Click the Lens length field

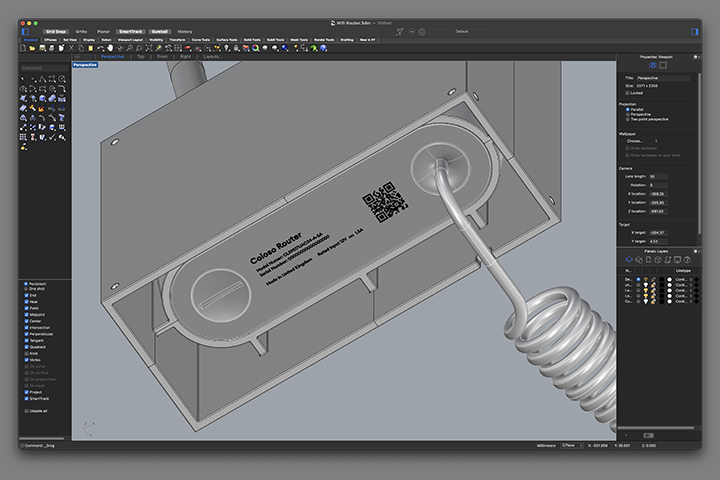(x=658, y=176)
